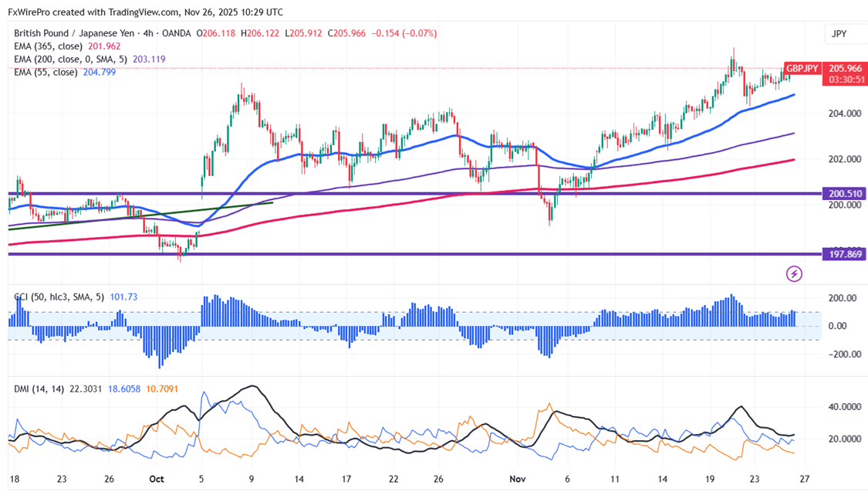Click the EMA 365 value 201.962
The image size is (868, 502).
(x=104, y=46)
